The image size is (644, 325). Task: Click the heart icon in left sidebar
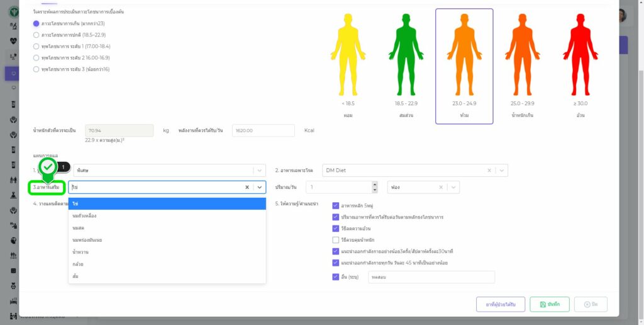(14, 41)
